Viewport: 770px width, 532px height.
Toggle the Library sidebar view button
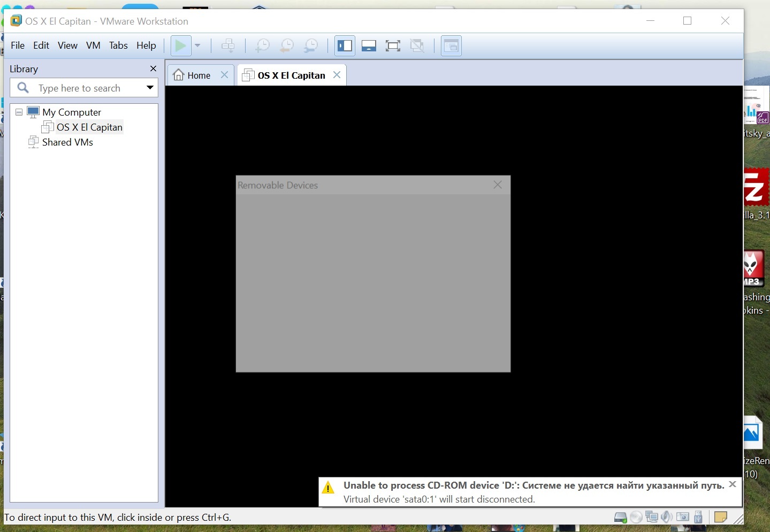(345, 45)
